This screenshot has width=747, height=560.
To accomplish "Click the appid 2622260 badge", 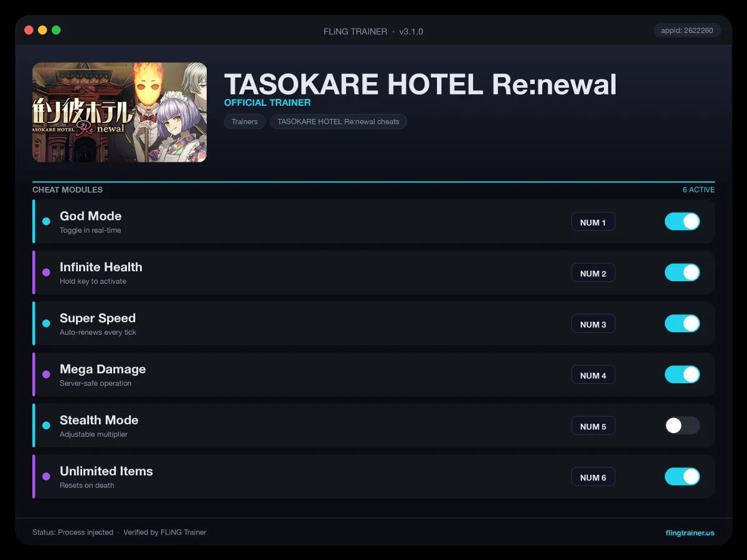I will pyautogui.click(x=687, y=30).
